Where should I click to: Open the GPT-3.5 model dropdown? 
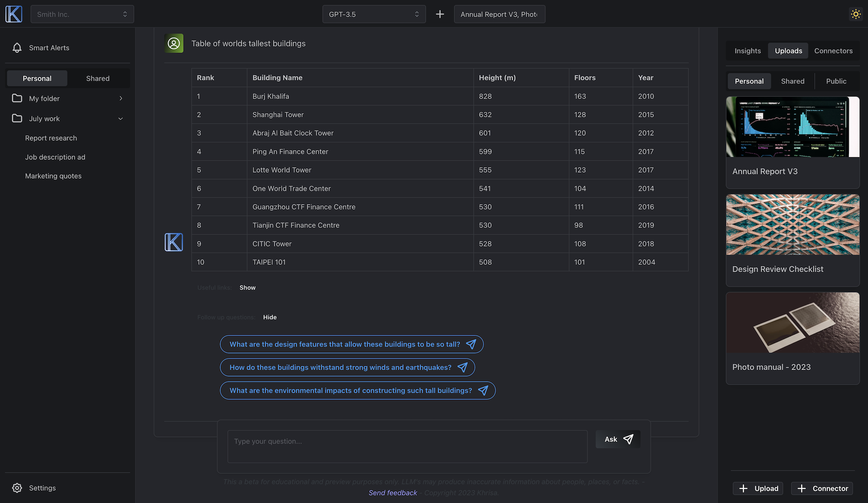click(x=374, y=14)
